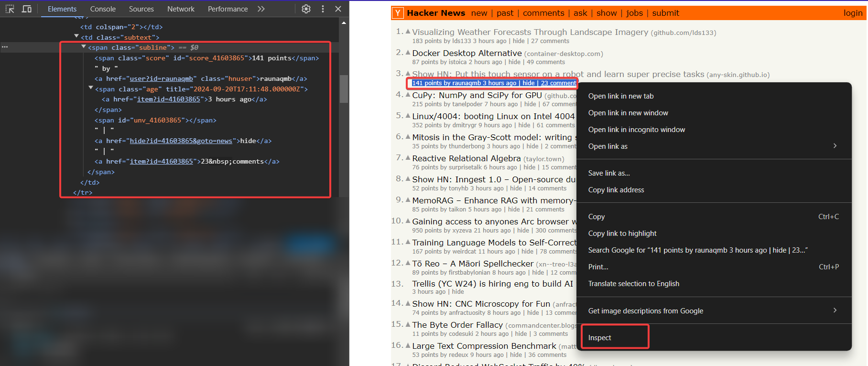Upvote the Visualizing Weather Forecasts story
Viewport: 868px width, 366px height.
point(408,32)
